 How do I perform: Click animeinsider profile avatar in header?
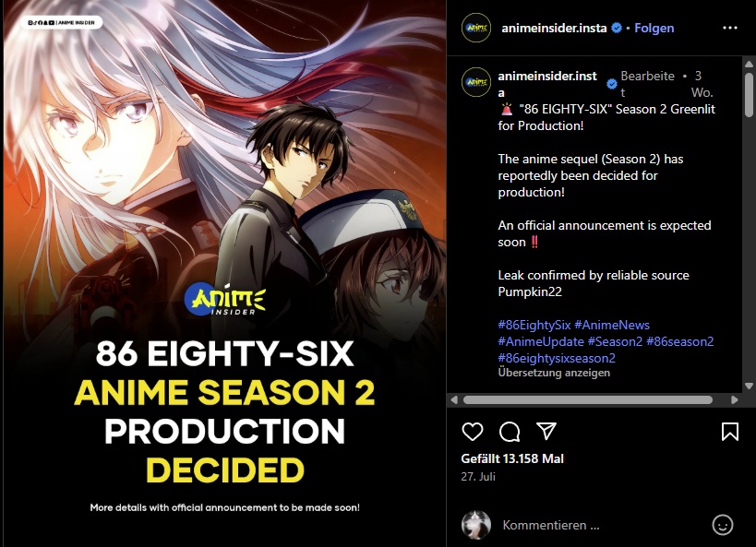coord(476,28)
